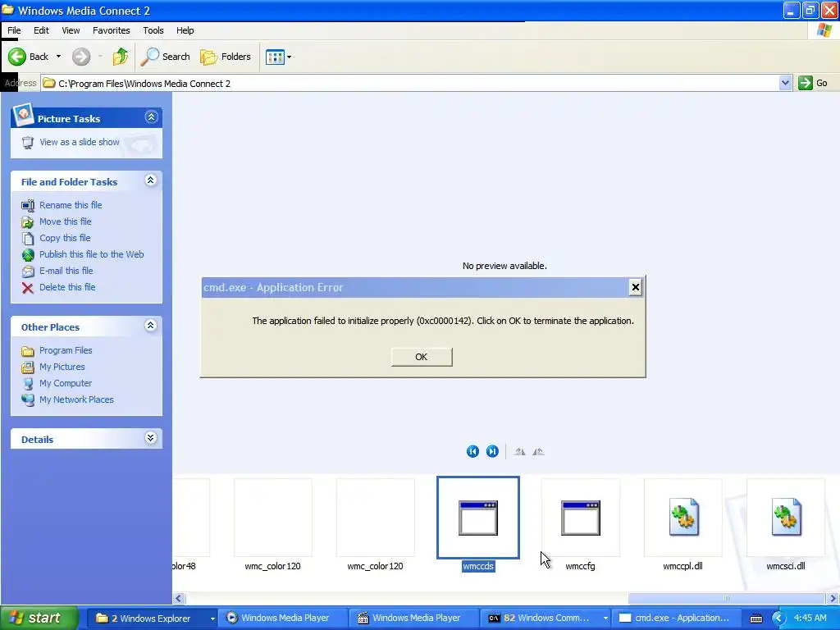The image size is (840, 630).
Task: Click the Next Image filmstrip button
Action: (x=492, y=452)
